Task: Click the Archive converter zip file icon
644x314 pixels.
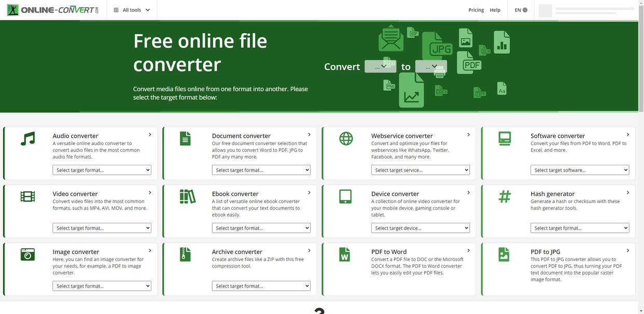Action: (x=185, y=254)
